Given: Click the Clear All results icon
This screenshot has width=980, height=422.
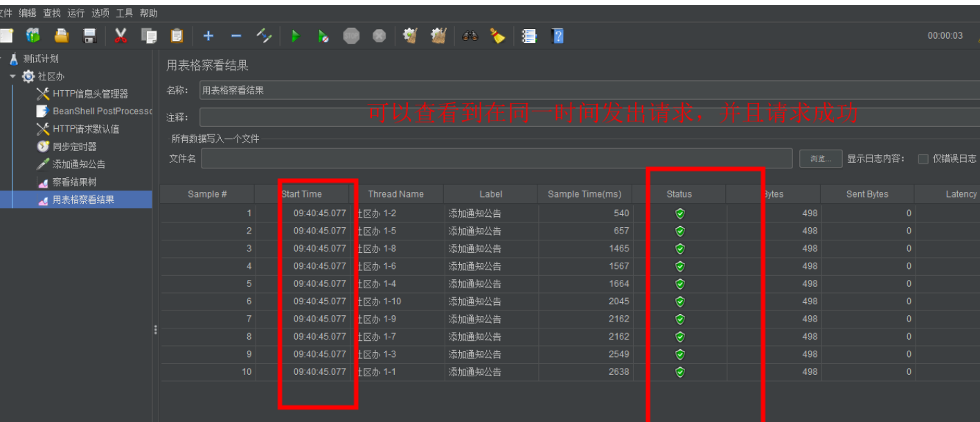Looking at the screenshot, I should (438, 35).
